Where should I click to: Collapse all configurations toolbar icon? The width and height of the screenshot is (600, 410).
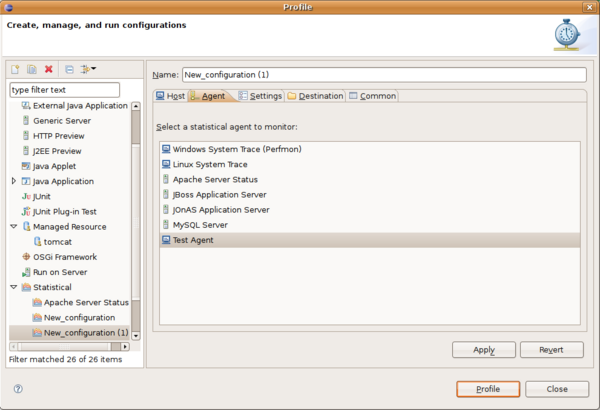(69, 69)
